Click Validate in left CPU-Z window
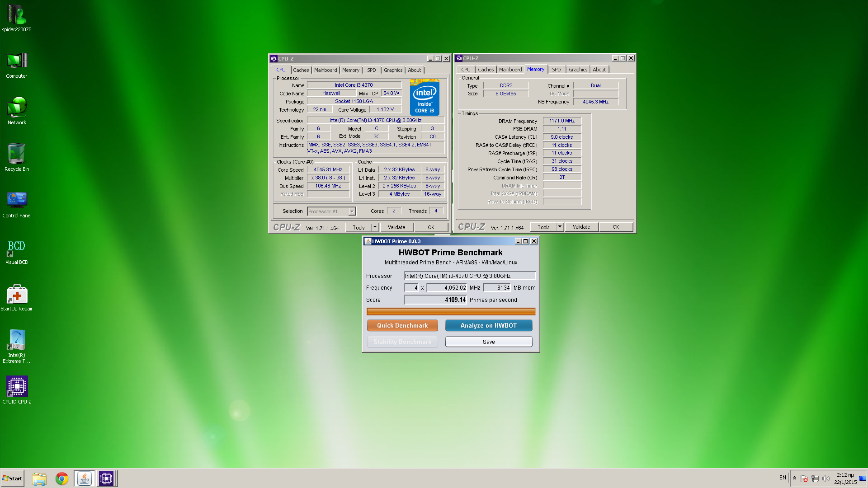Image resolution: width=868 pixels, height=488 pixels. [x=396, y=228]
